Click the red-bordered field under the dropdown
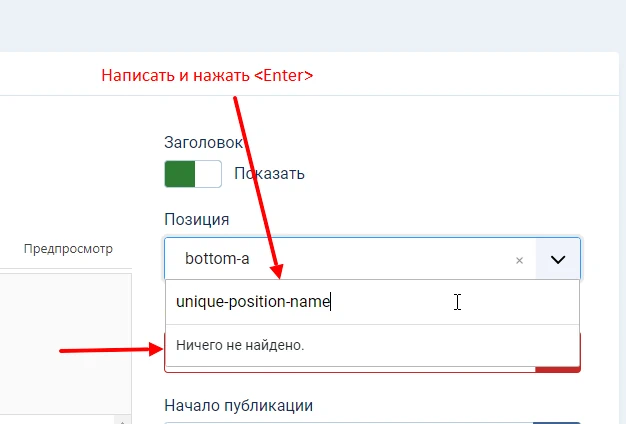 (350, 370)
